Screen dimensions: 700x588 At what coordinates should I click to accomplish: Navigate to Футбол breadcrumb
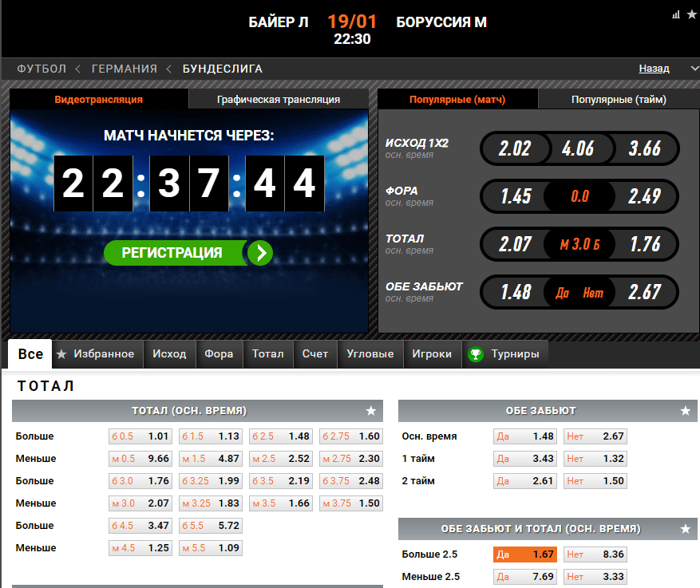pyautogui.click(x=42, y=69)
